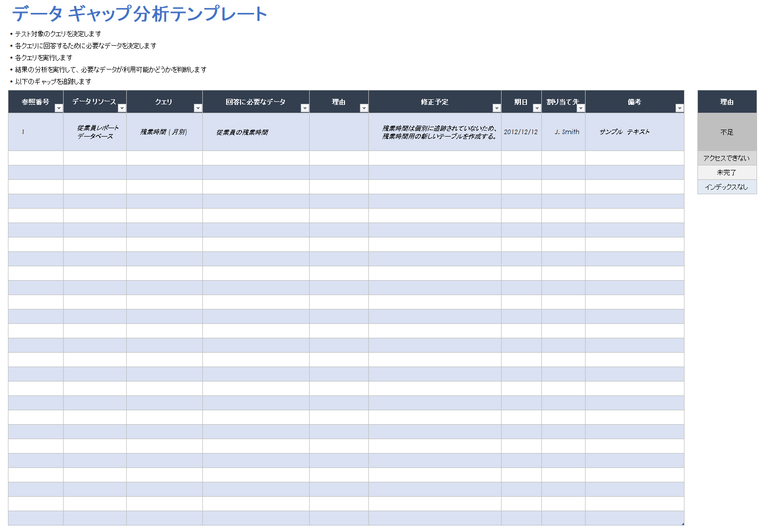Open the 回答に必要なデータ filter dropdown

[x=305, y=108]
